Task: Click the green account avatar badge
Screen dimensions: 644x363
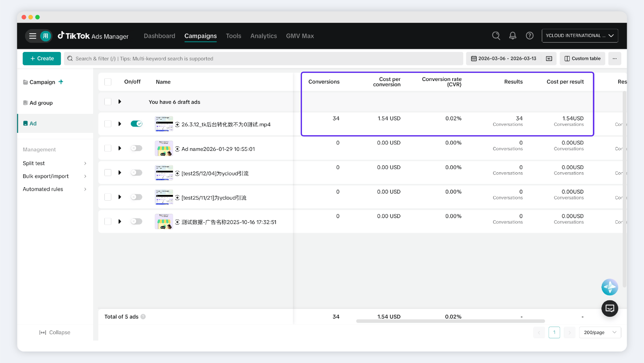Action: [46, 36]
